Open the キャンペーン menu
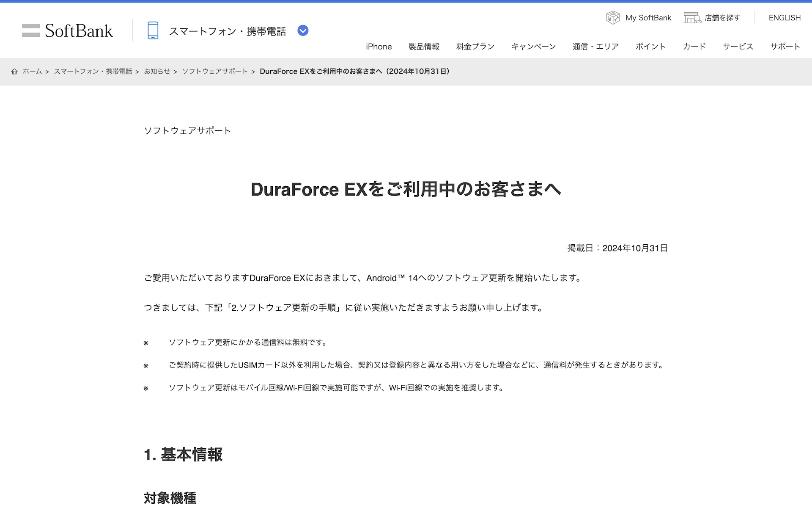Screen dimensions: 812x508 (533, 47)
